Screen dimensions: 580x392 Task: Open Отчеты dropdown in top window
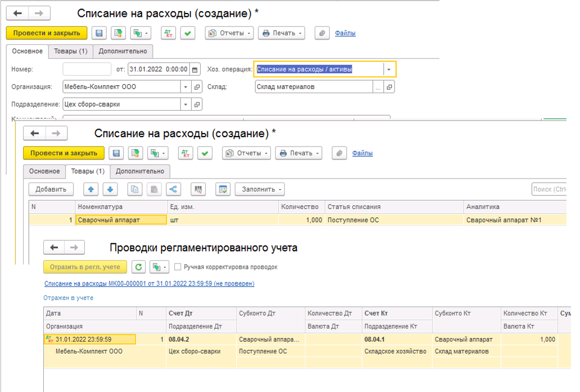229,33
